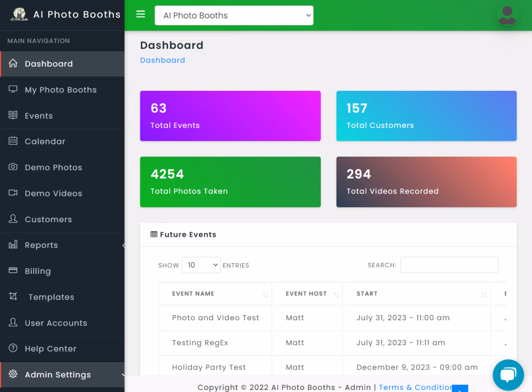Click the Total Events purple card
Screen dimensions: 532x392
point(230,116)
